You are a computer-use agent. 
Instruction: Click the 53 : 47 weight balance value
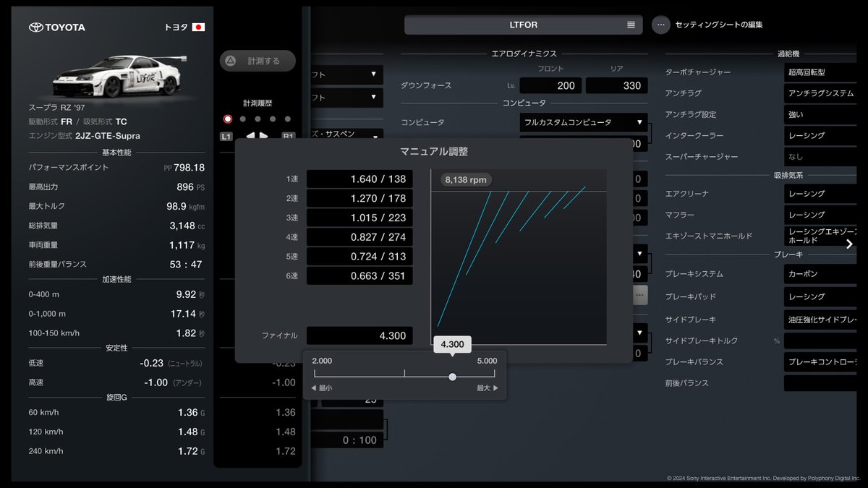[x=186, y=265]
